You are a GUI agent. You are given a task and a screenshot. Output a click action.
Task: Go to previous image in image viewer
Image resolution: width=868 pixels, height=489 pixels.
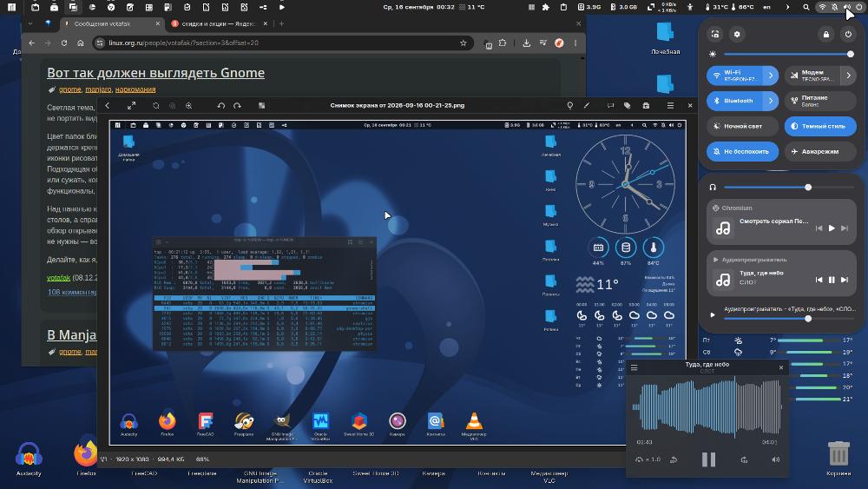[x=108, y=106]
